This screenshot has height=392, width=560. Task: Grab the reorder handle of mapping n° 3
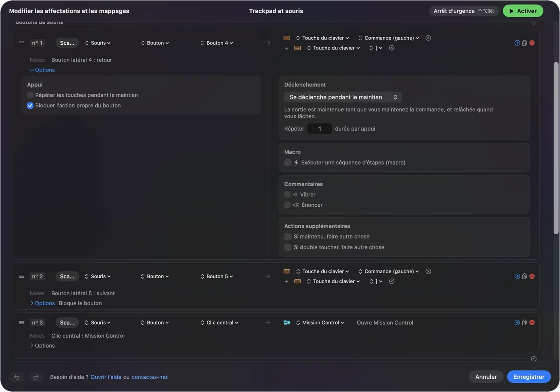(22, 322)
